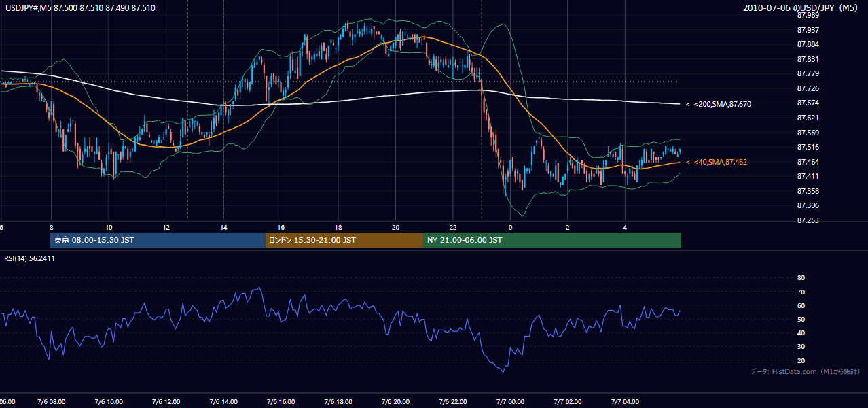
Task: Click the 7/6 14:00 time axis label
Action: (x=223, y=402)
